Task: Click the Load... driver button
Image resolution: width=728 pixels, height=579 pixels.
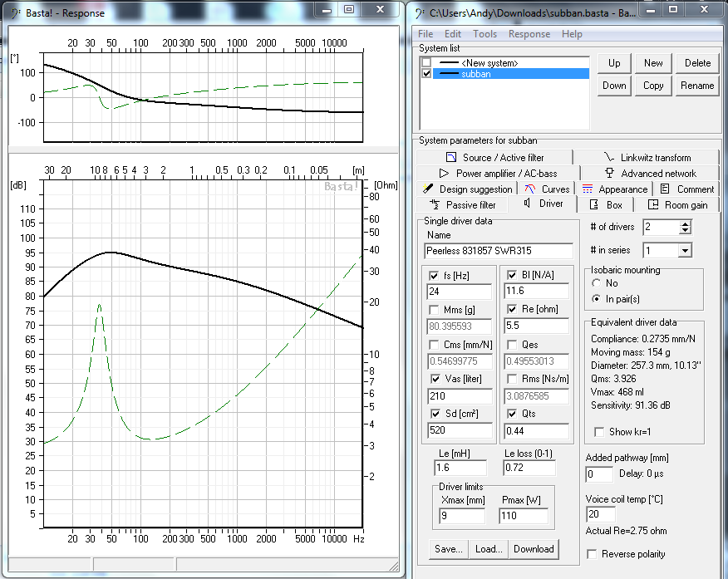Action: [489, 549]
